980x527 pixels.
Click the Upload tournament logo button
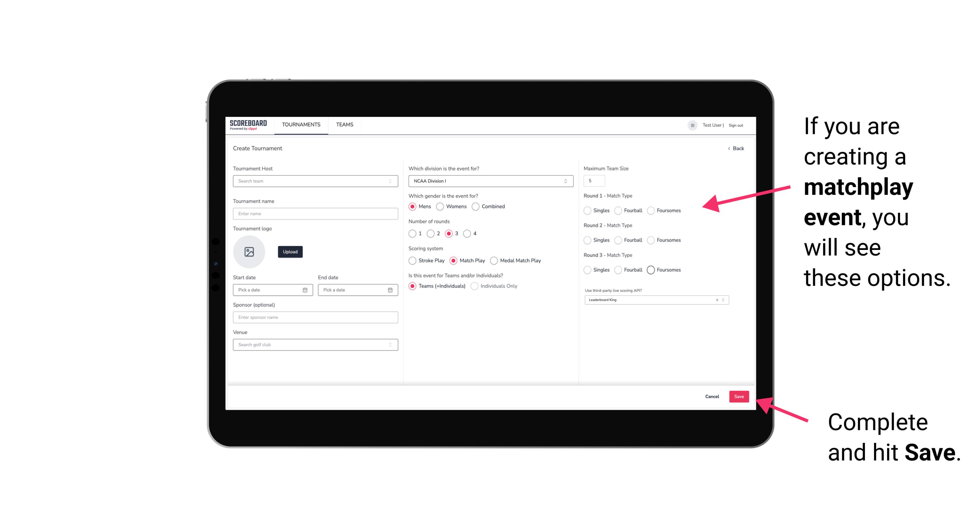coord(290,252)
